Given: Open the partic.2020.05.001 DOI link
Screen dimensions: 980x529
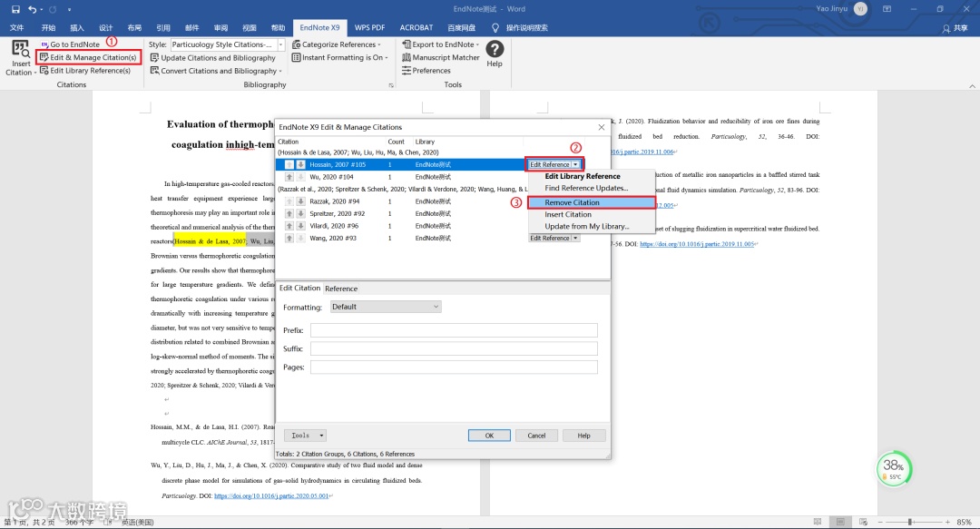Looking at the screenshot, I should [271, 495].
